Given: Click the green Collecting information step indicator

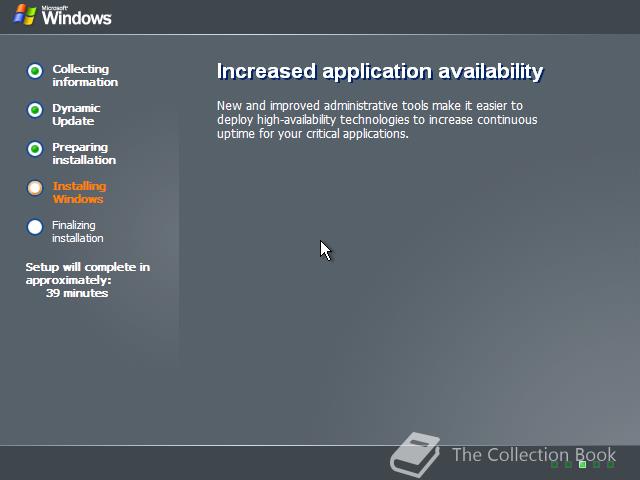Looking at the screenshot, I should tap(35, 71).
